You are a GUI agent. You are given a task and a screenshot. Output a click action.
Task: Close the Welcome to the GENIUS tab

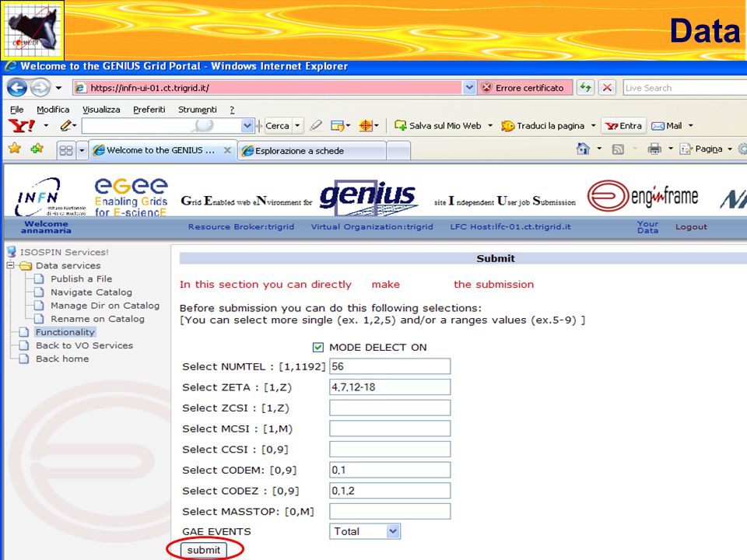228,150
